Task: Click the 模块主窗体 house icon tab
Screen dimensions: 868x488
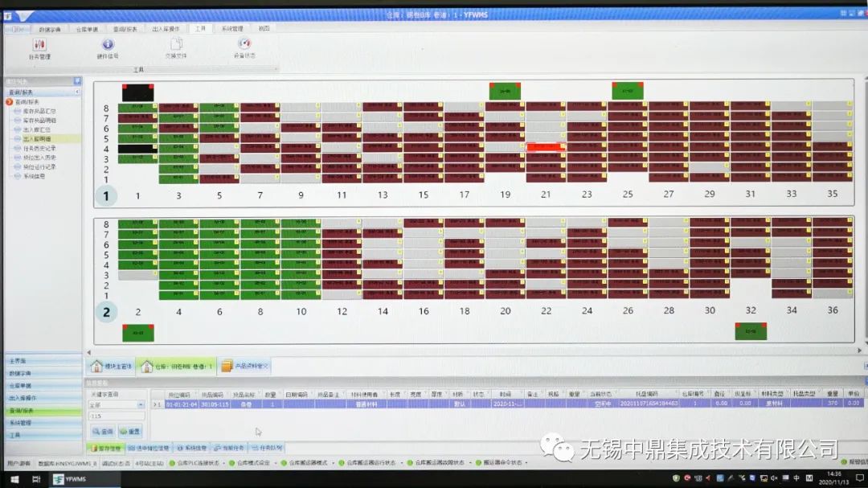Action: (x=110, y=366)
